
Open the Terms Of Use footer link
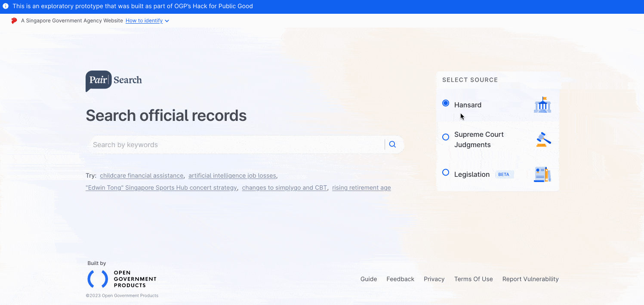point(474,279)
